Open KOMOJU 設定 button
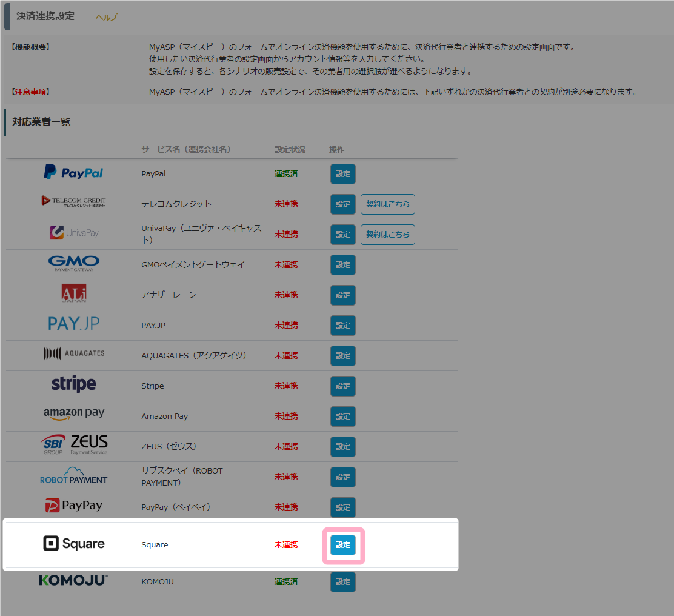Screen dimensions: 674x616 [343, 582]
